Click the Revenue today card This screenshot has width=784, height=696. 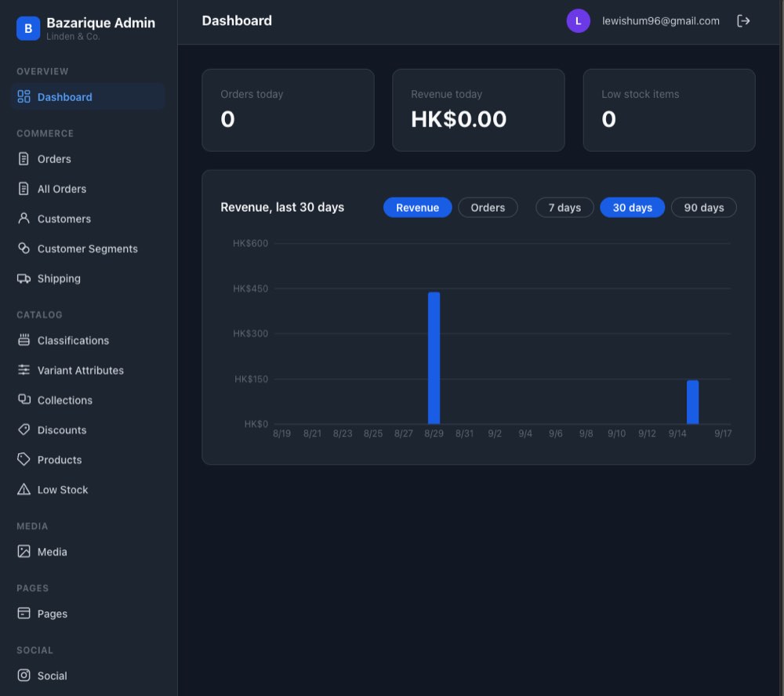tap(478, 110)
